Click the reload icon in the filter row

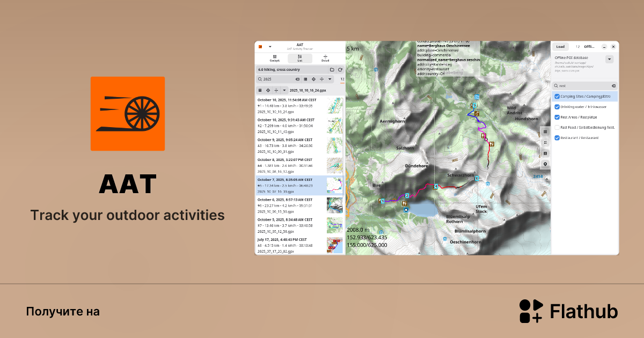341,70
